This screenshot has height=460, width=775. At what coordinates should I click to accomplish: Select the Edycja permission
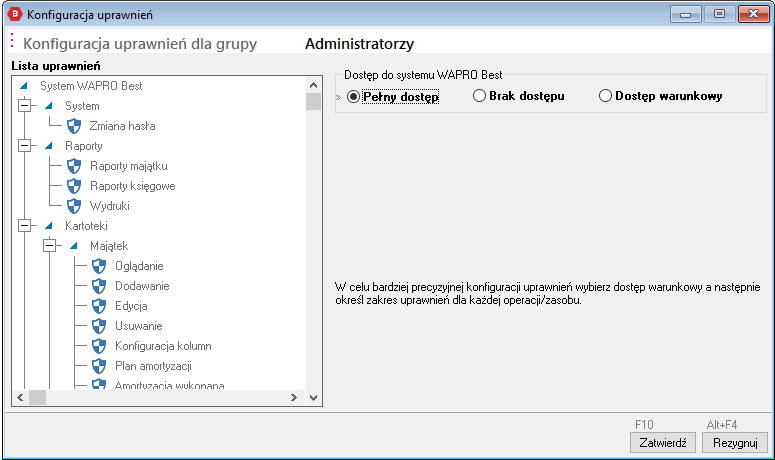tap(131, 306)
